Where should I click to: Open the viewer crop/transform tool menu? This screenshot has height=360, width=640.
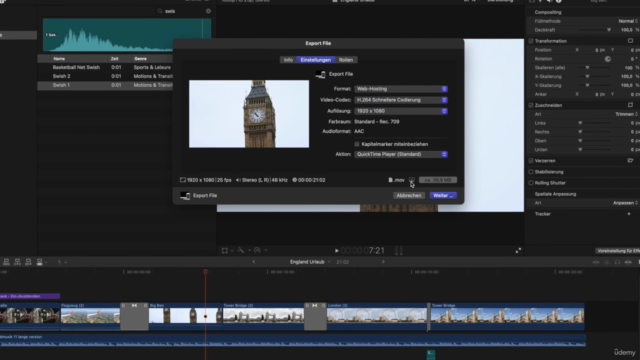coord(227,251)
